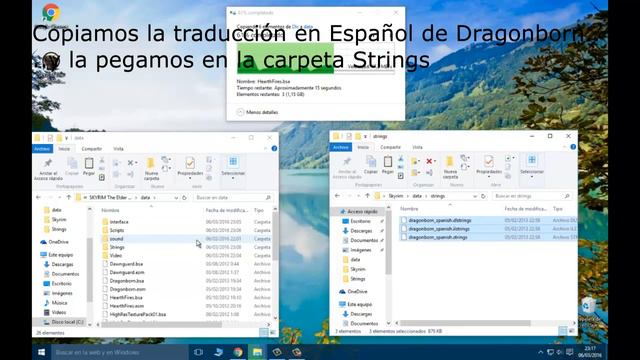This screenshot has height=360, width=640.
Task: Sort by Fecha de modifica column in strings window
Action: pos(525,209)
